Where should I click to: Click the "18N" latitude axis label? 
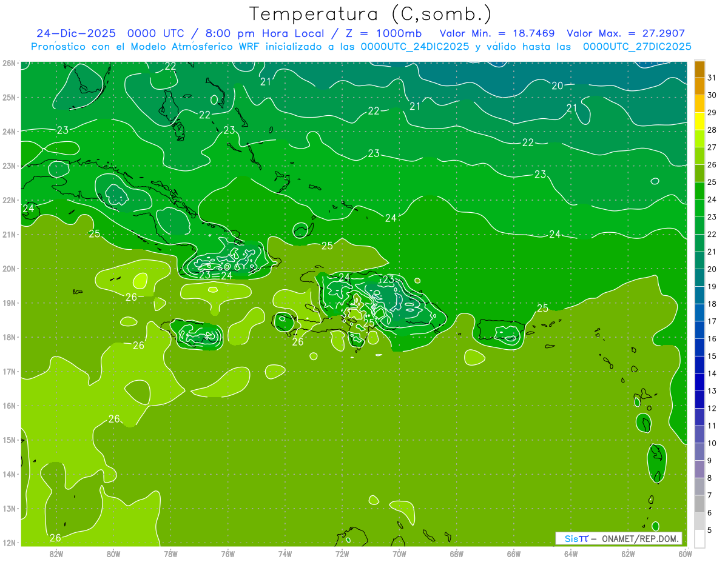coord(8,337)
